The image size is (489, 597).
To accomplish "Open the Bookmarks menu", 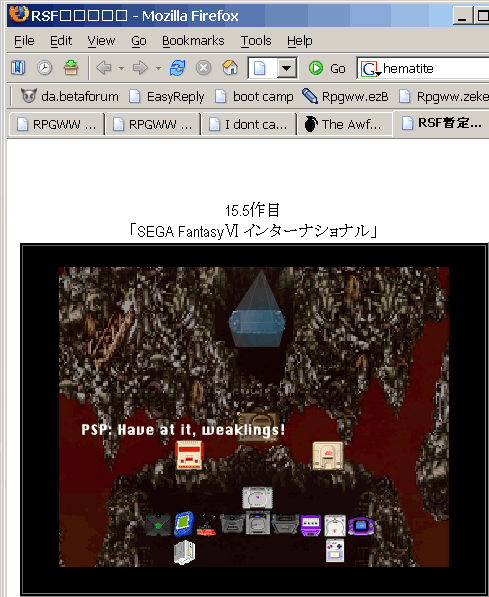I will 193,41.
